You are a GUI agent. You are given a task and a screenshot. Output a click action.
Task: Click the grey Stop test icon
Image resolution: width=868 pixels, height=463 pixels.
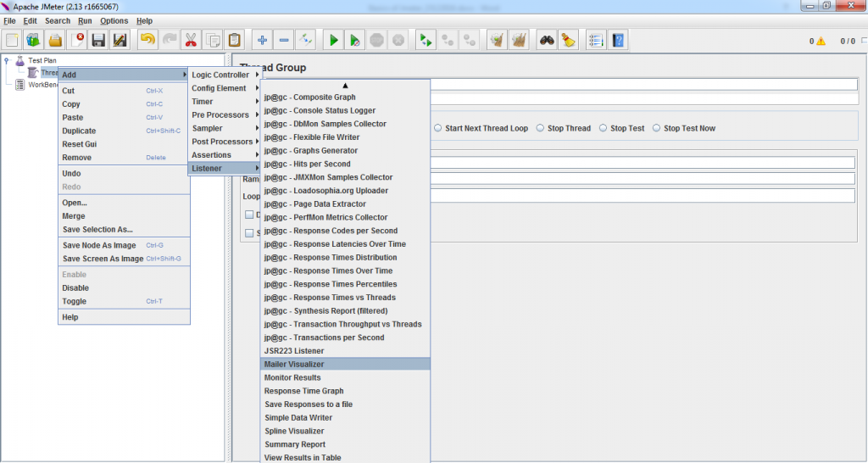(x=376, y=40)
